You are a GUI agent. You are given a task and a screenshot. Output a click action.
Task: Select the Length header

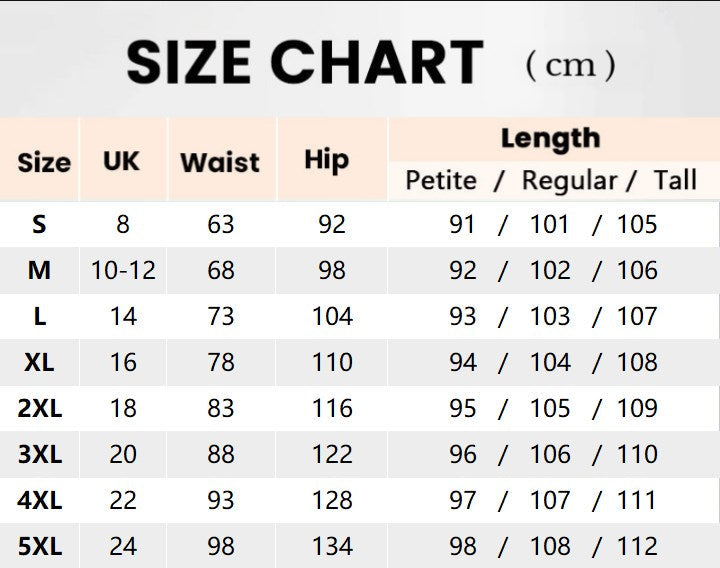pyautogui.click(x=550, y=138)
